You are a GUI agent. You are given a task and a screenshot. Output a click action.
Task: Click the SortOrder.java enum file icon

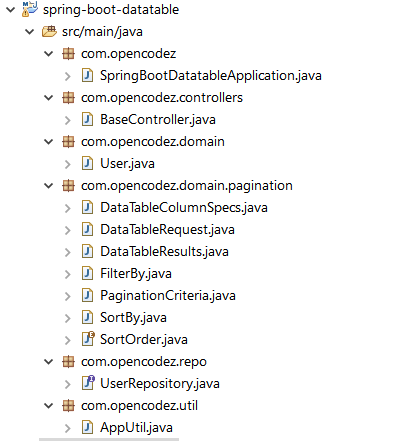pyautogui.click(x=88, y=339)
